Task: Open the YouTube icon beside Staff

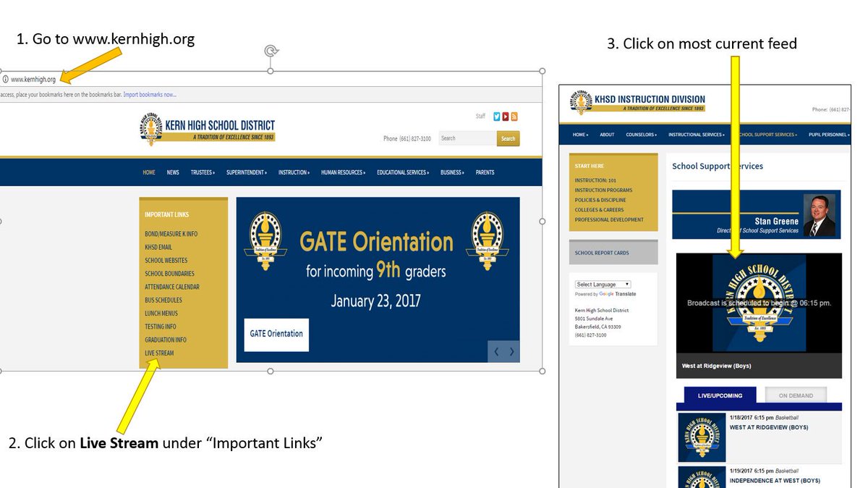Action: 506,117
